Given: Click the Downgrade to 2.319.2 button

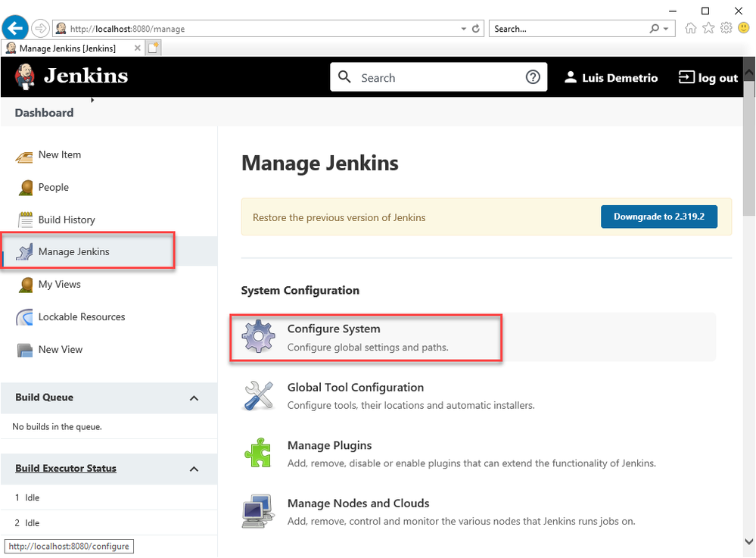Looking at the screenshot, I should click(x=658, y=217).
